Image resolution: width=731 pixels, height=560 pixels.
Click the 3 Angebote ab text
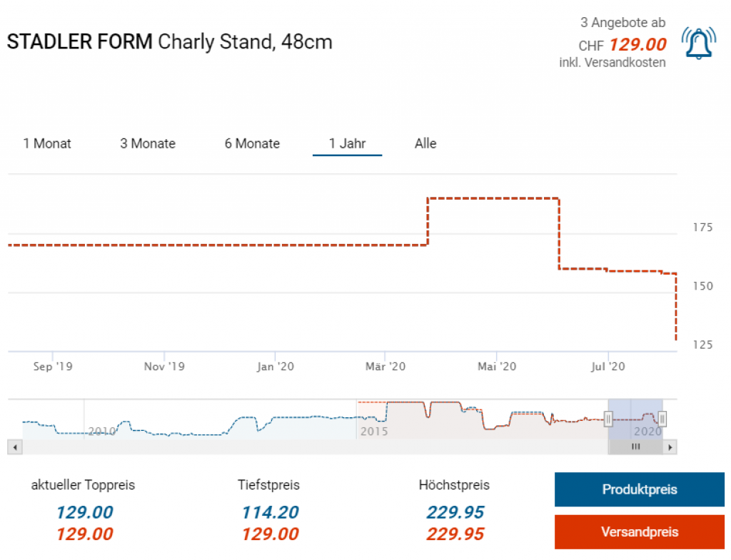pyautogui.click(x=622, y=23)
